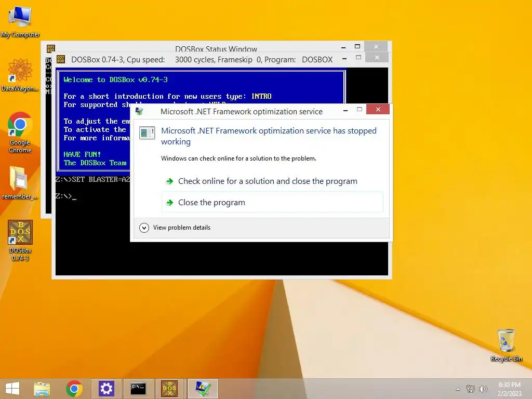The height and width of the screenshot is (399, 532).
Task: Click the 'Welcome to DOSBox v0.74-3' text
Action: pyautogui.click(x=115, y=79)
